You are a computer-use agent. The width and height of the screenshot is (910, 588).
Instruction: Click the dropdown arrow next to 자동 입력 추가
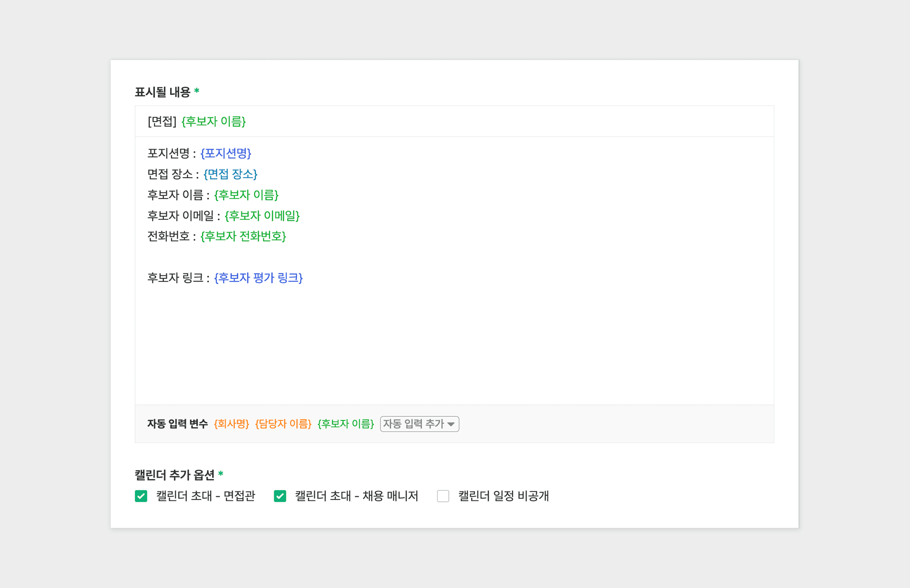tap(451, 424)
